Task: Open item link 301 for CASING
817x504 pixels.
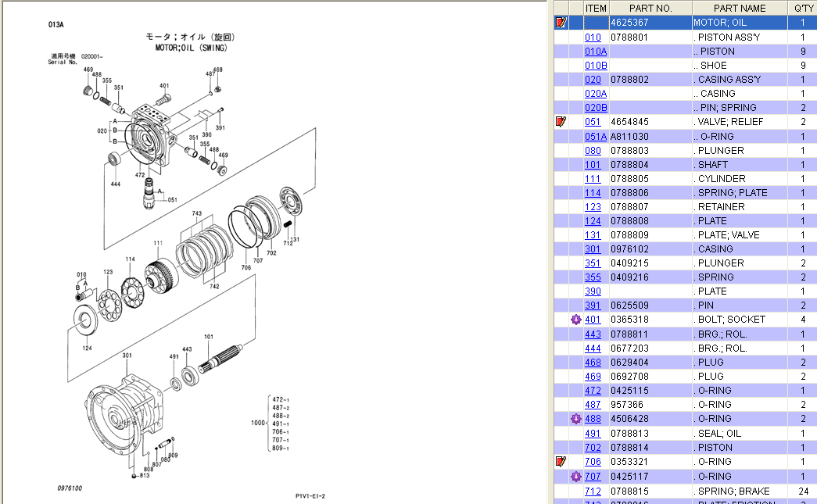Action: click(593, 249)
